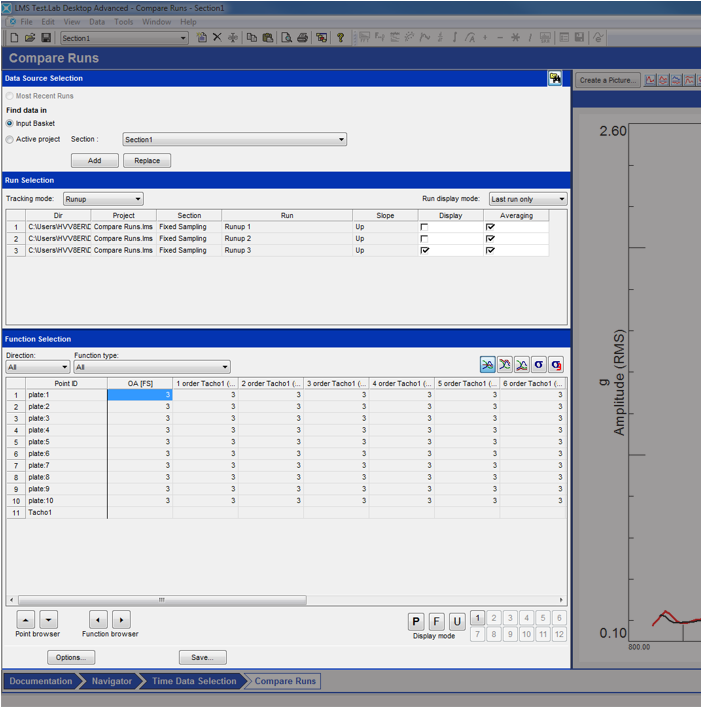Click the new section toolbar icon after Section1 dropdown
Viewport: 702px width, 708px height.
point(202,37)
